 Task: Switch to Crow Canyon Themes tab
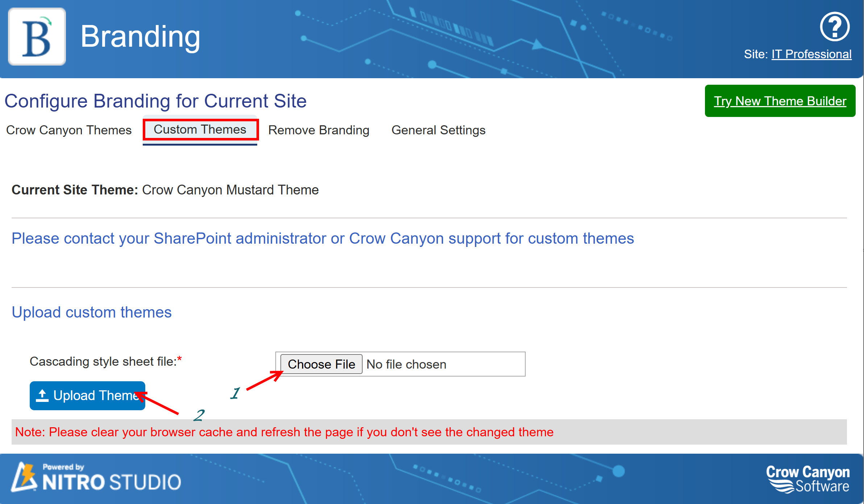tap(69, 130)
